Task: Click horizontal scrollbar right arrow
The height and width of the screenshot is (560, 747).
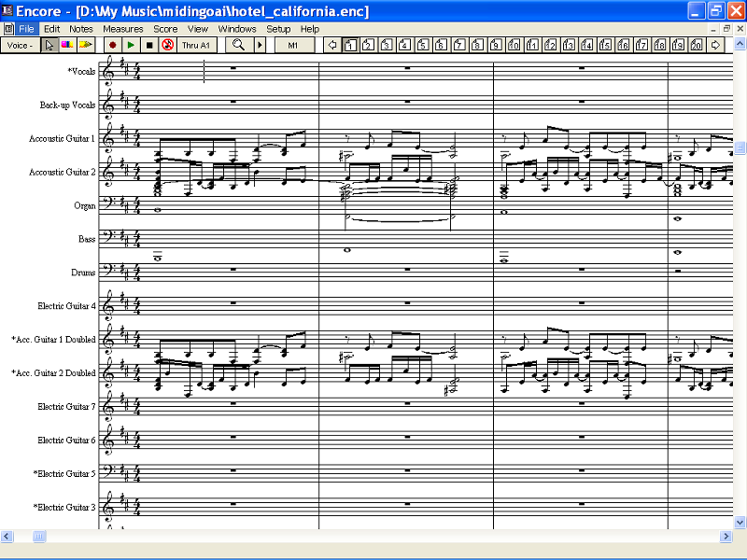Action: coord(726,536)
